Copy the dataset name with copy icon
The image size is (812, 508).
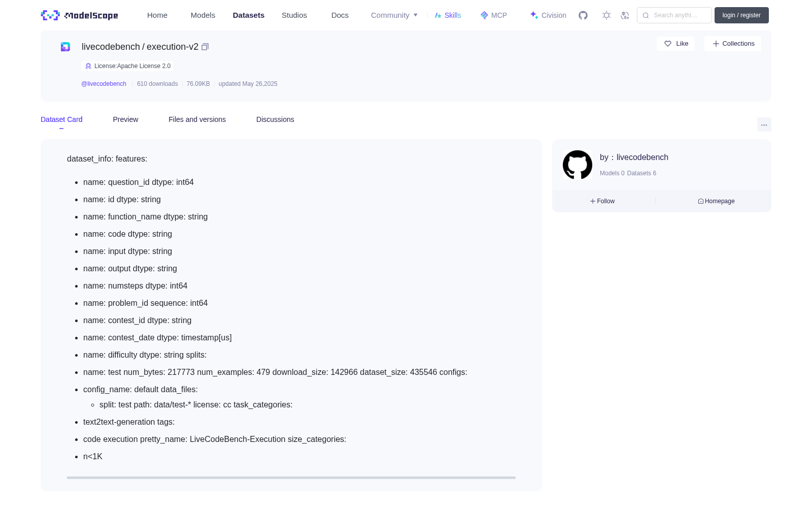(205, 47)
